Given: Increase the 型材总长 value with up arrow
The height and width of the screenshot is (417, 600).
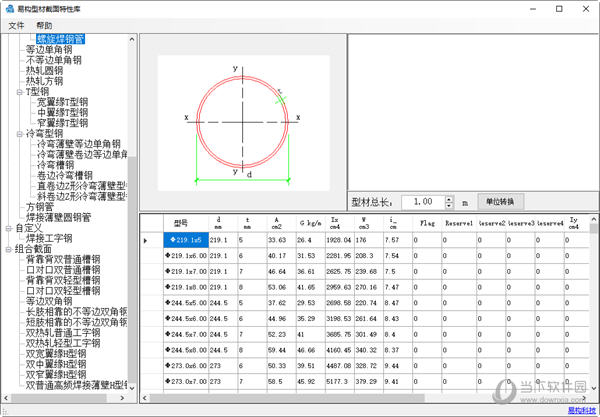Looking at the screenshot, I should [x=449, y=197].
